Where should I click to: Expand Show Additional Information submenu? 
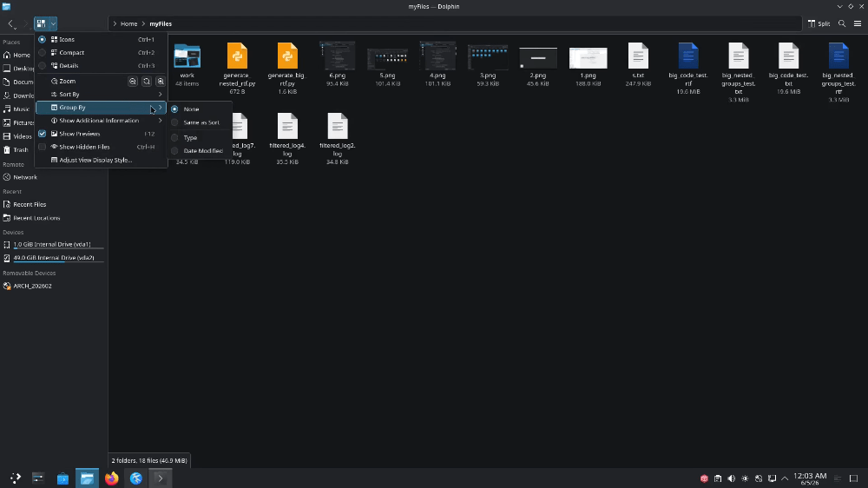[x=101, y=121]
